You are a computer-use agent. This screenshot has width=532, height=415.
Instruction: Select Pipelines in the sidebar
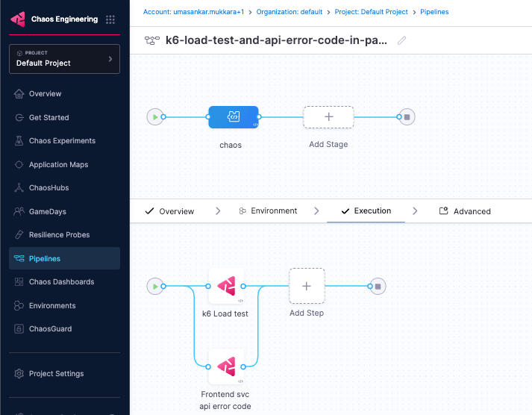pos(64,258)
